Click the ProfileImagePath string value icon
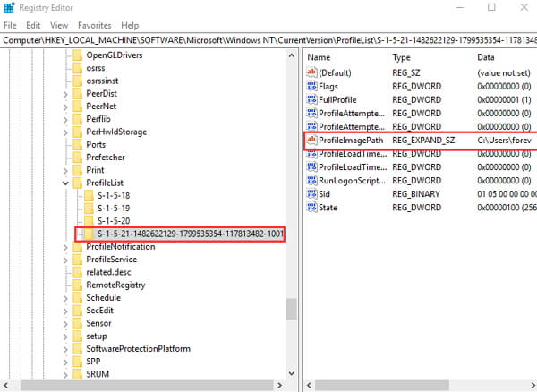 [312, 141]
